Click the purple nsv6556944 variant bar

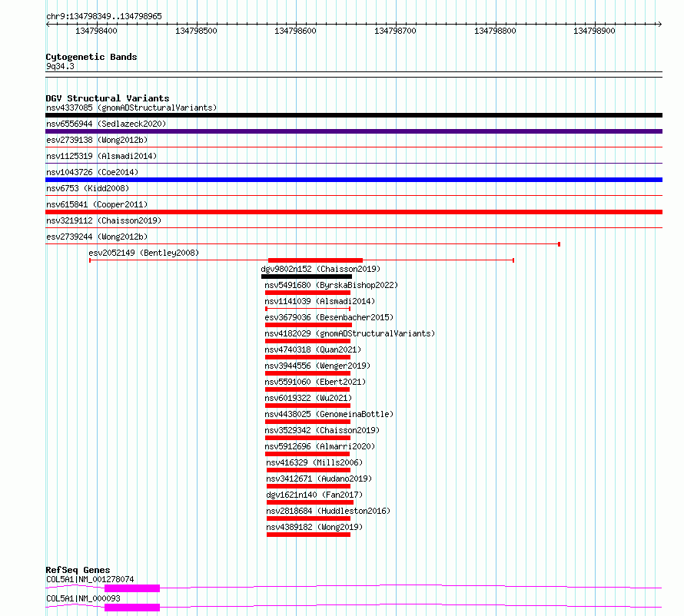(354, 131)
